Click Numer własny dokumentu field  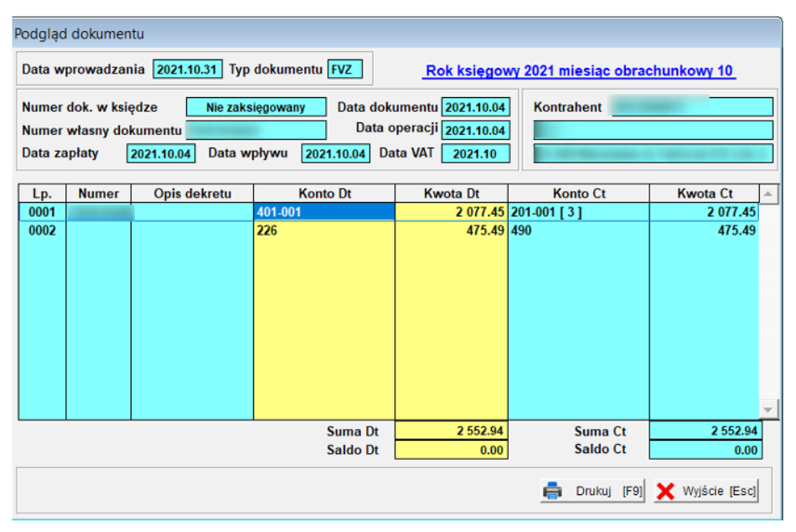click(x=256, y=130)
